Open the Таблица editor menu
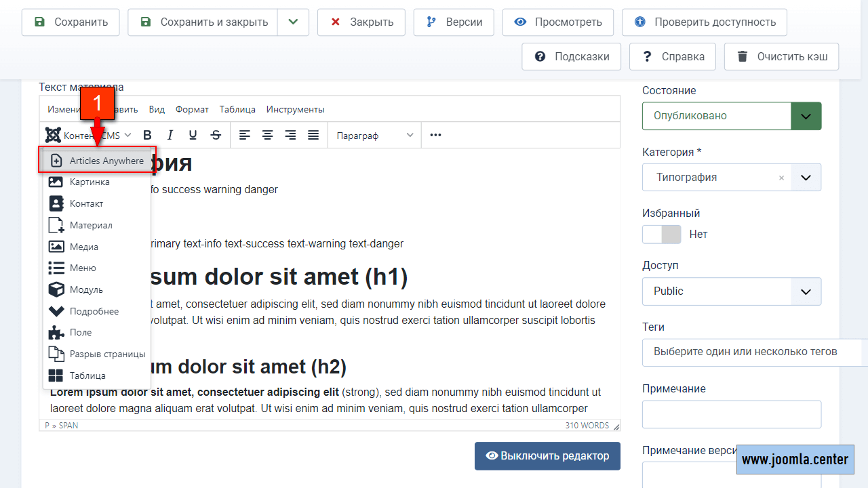868x488 pixels. [237, 109]
